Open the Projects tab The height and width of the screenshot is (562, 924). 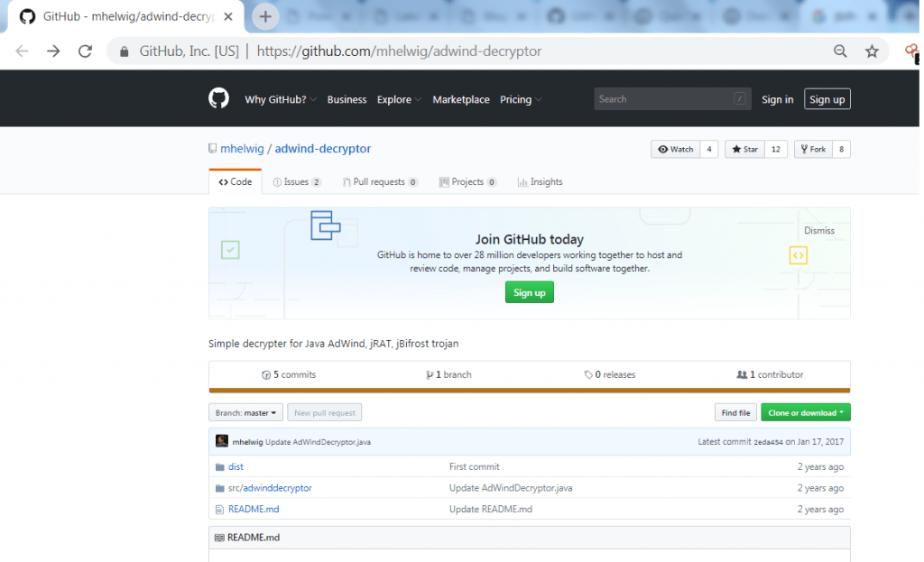pos(468,182)
